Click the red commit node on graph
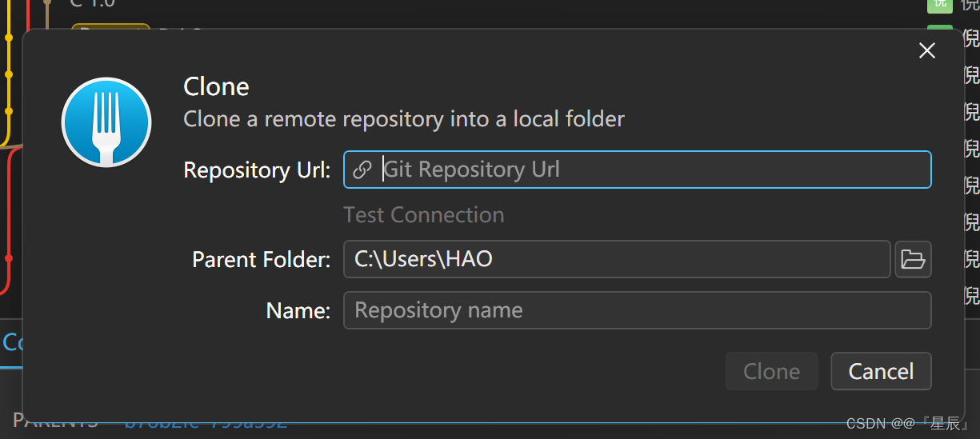Screen dimensions: 980x439 (x=9, y=258)
